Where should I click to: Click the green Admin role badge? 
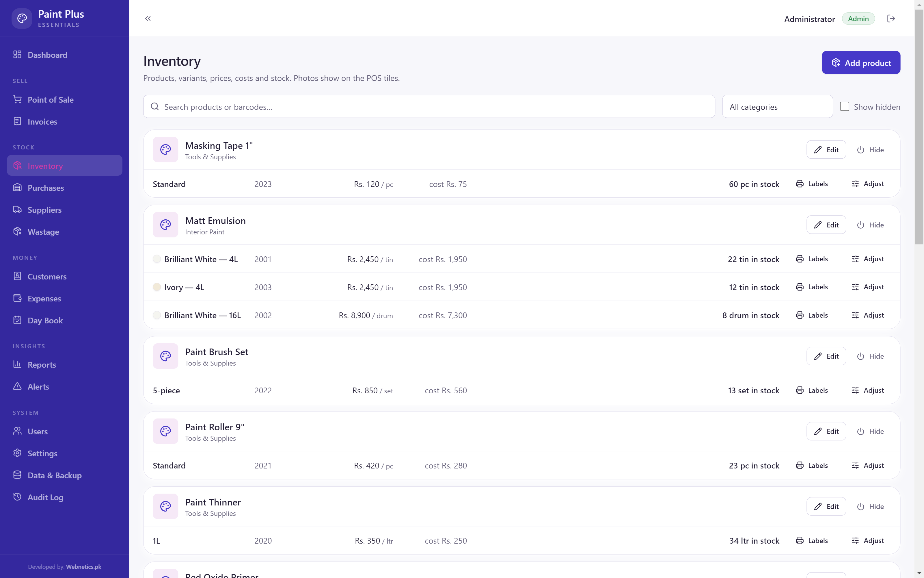[x=858, y=18]
